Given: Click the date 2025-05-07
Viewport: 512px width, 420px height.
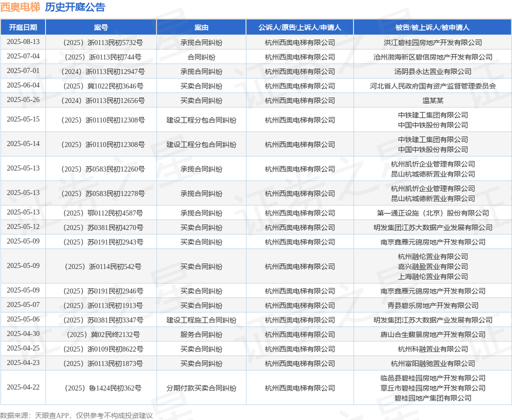Looking at the screenshot, I should pos(23,304).
